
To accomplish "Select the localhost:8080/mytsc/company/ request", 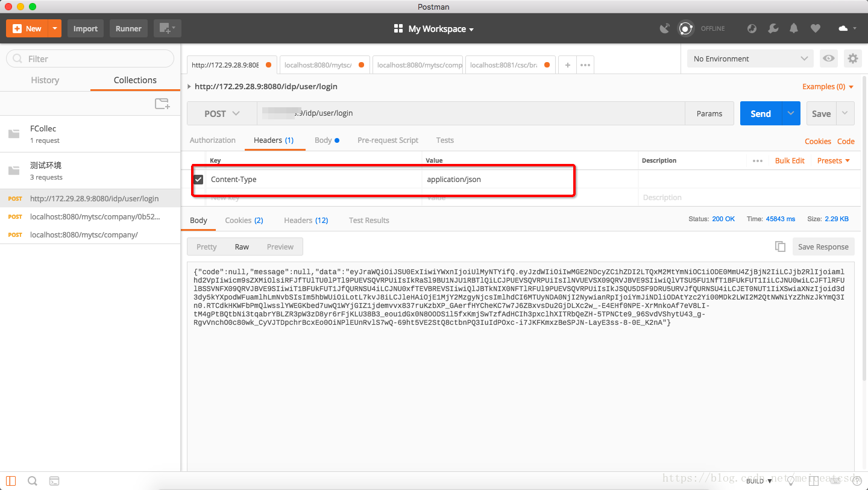I will click(x=90, y=234).
